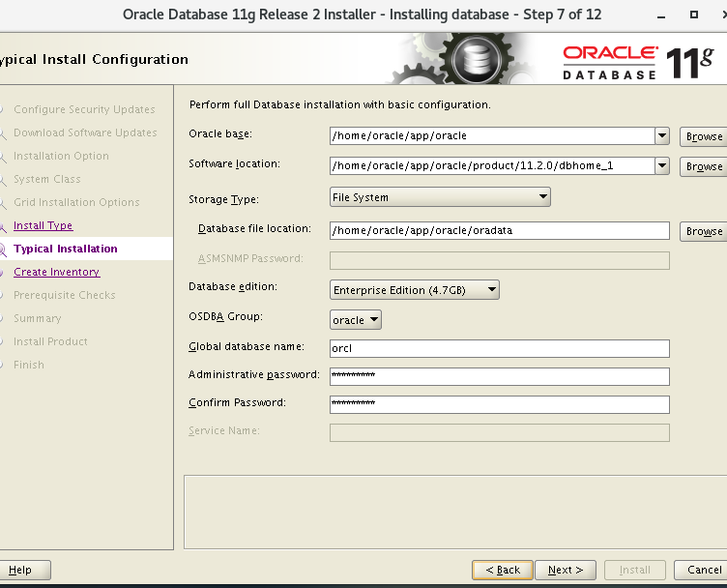Go to the Create Inventory step link
The image size is (727, 588).
click(57, 272)
